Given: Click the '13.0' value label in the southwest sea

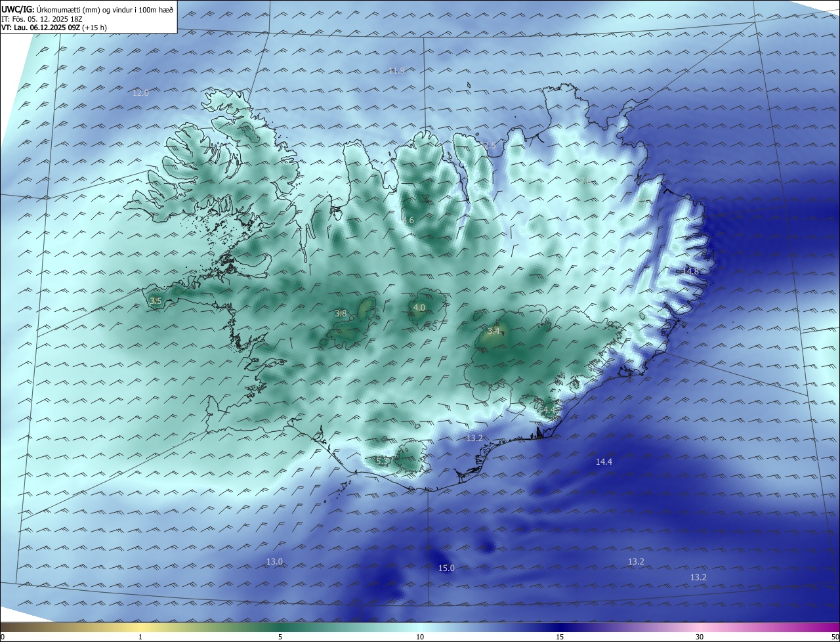Looking at the screenshot, I should click(274, 562).
